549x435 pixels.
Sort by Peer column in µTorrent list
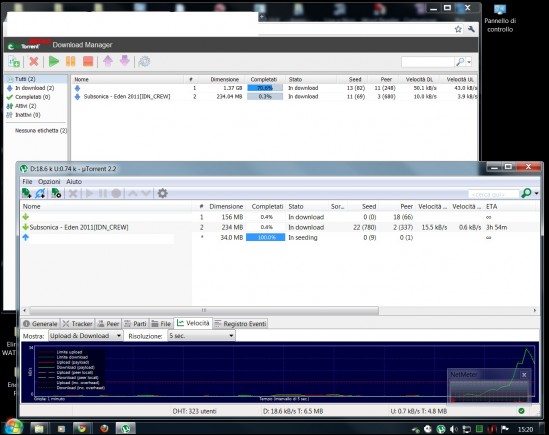[x=397, y=207]
